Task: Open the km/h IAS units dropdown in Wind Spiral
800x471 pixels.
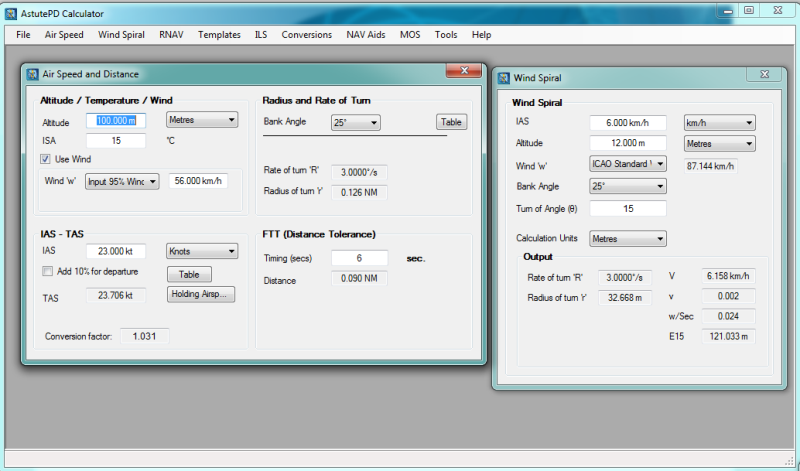Action: pos(719,123)
